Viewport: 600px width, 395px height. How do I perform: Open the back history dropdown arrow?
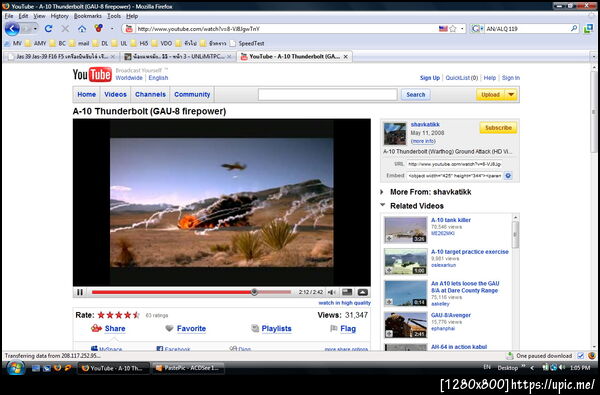pyautogui.click(x=35, y=29)
